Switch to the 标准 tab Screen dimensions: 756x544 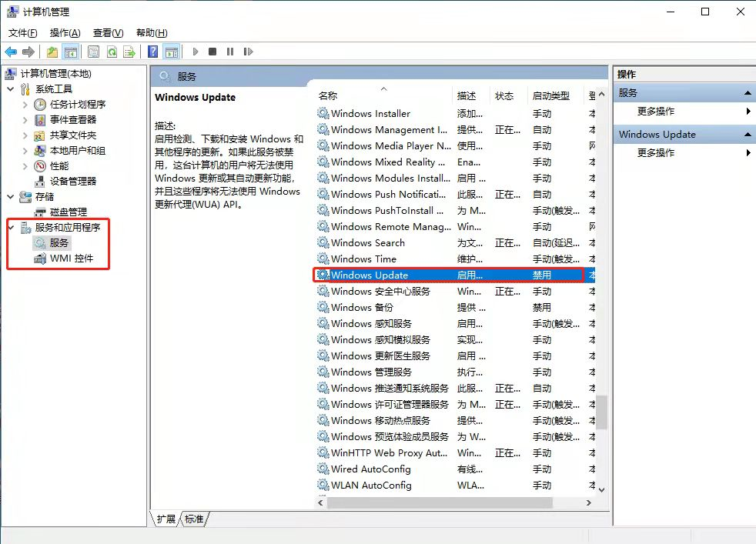point(192,519)
